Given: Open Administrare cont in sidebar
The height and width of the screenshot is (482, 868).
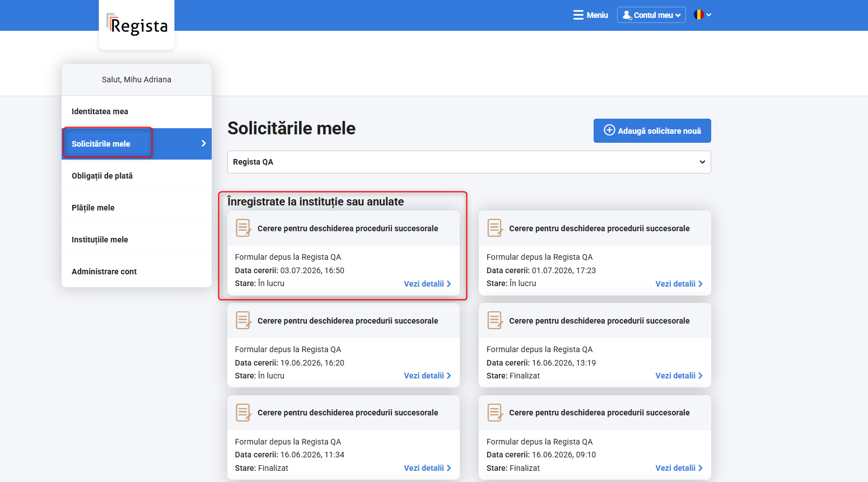Looking at the screenshot, I should point(137,272).
